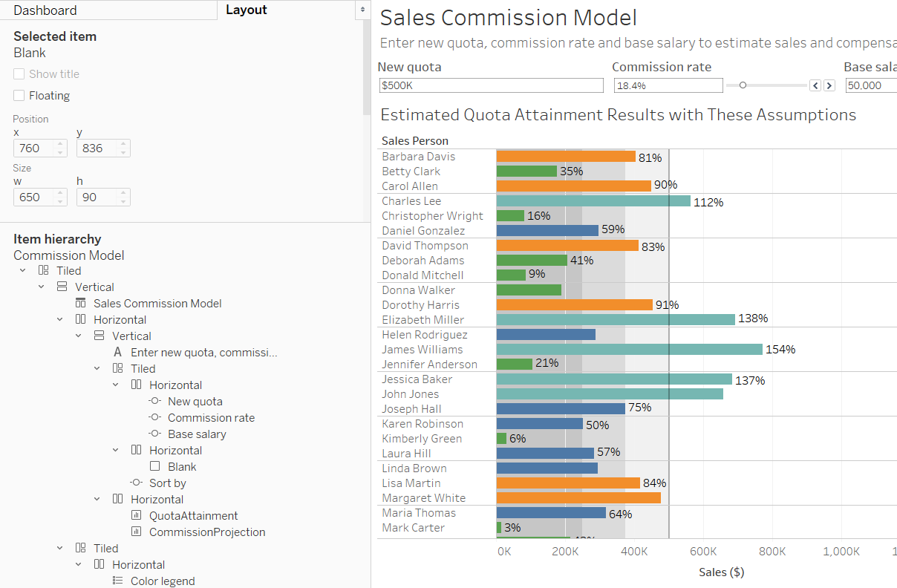
Task: Click the left arrow beside the Commission rate slider
Action: (x=815, y=85)
